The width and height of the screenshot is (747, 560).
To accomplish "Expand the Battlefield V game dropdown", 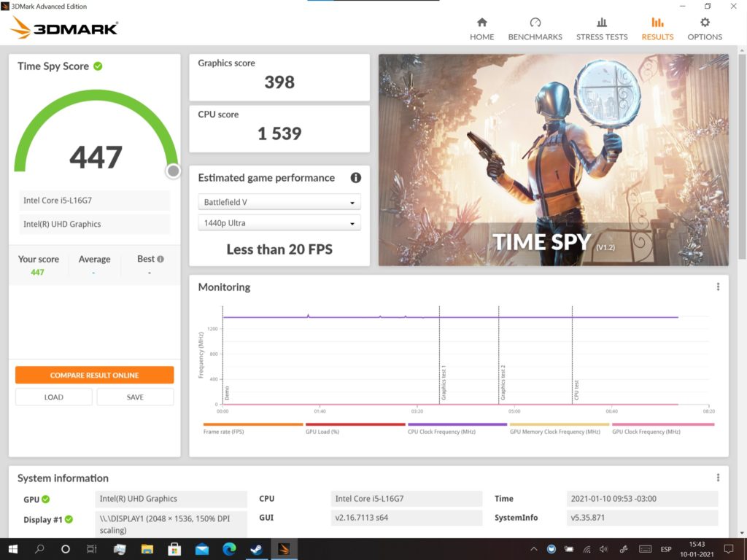I will coord(279,203).
